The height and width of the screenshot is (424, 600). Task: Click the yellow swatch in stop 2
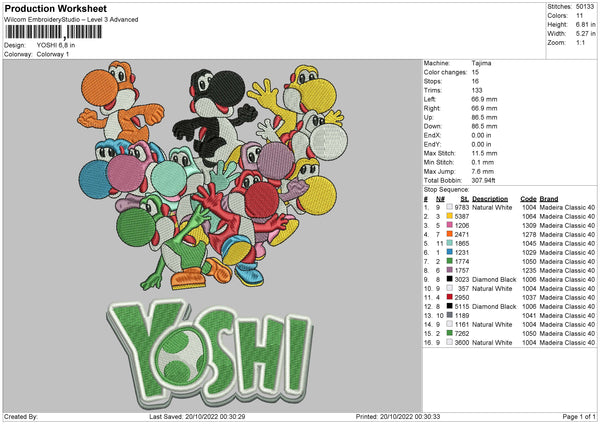pyautogui.click(x=450, y=215)
